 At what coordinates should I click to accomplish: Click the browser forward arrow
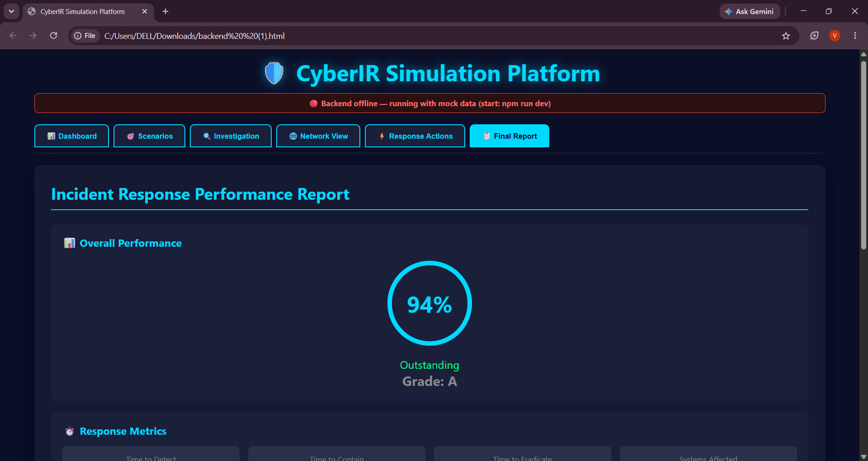pyautogui.click(x=33, y=36)
